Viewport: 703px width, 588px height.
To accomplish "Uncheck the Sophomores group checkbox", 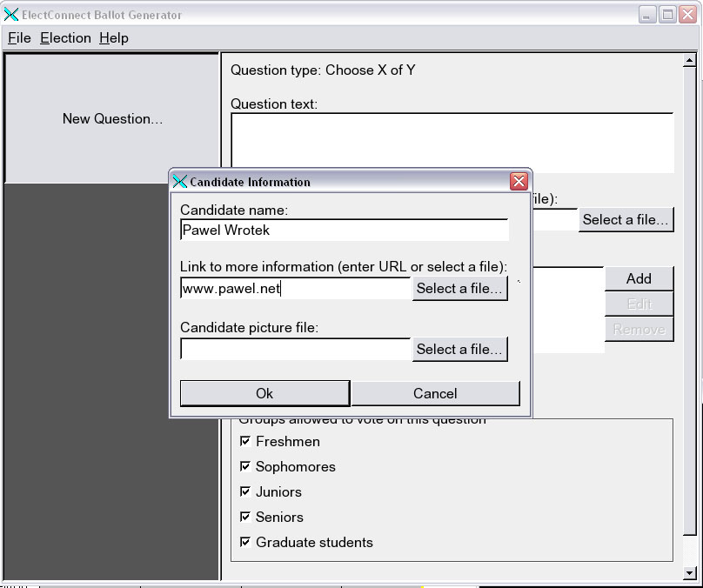I will point(245,467).
